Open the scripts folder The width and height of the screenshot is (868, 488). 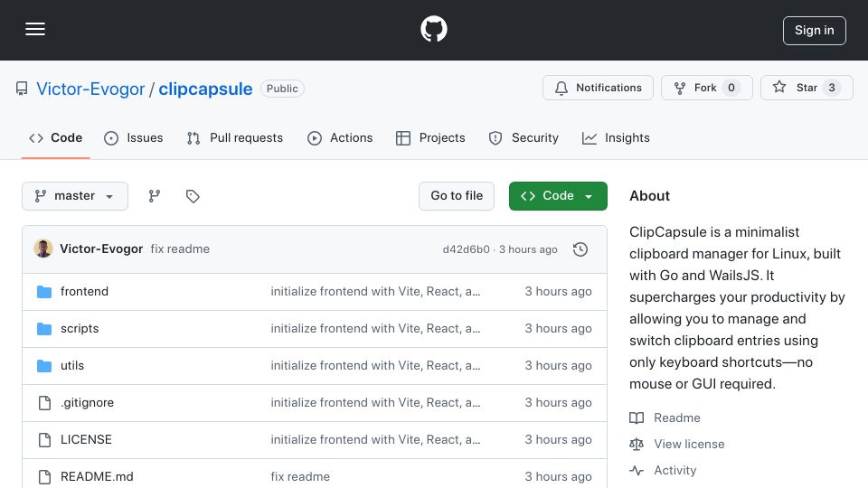pyautogui.click(x=80, y=329)
